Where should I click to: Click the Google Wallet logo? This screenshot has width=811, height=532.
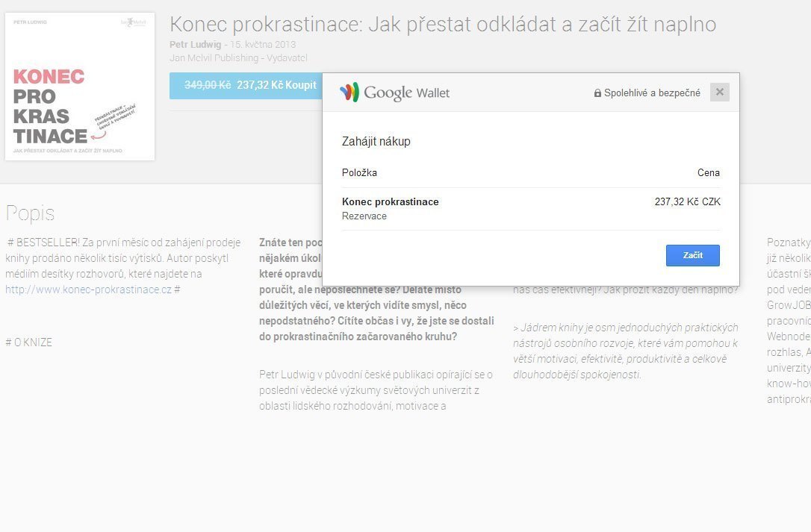[x=394, y=93]
